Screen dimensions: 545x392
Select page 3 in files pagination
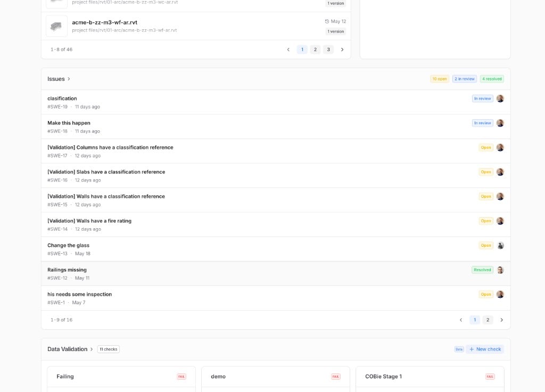pyautogui.click(x=328, y=49)
